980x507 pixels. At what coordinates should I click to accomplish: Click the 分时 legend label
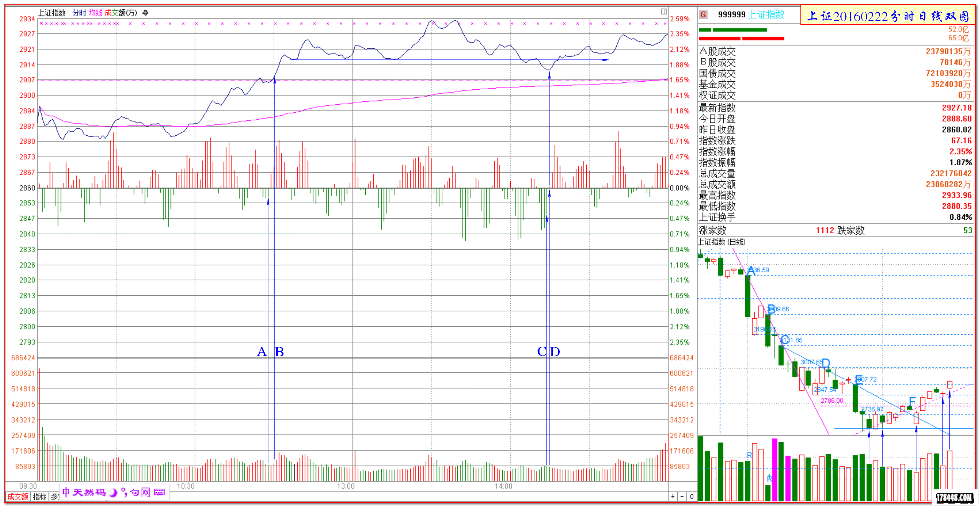79,13
